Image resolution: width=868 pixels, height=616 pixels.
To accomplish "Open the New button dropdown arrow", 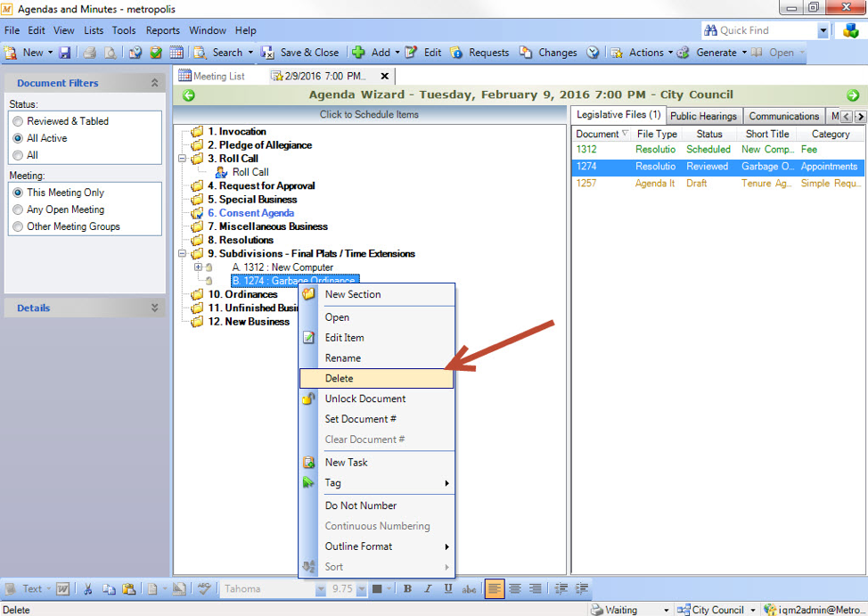I will pos(50,53).
